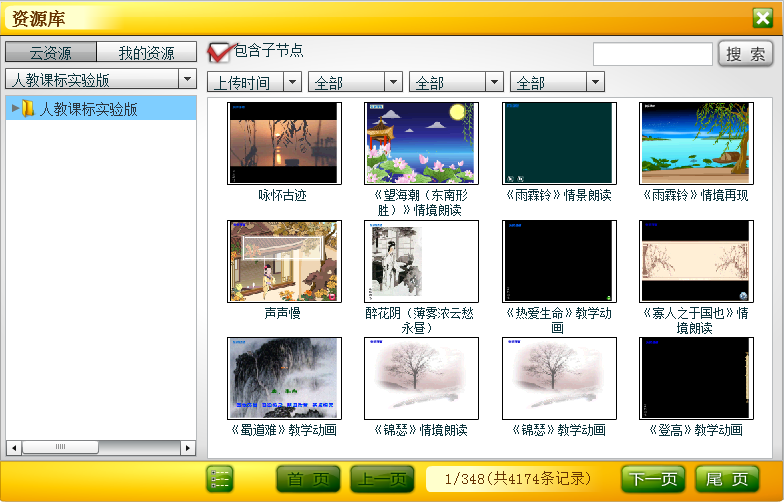The image size is (784, 503).
Task: Switch to the 我的资源 tab
Action: [146, 52]
